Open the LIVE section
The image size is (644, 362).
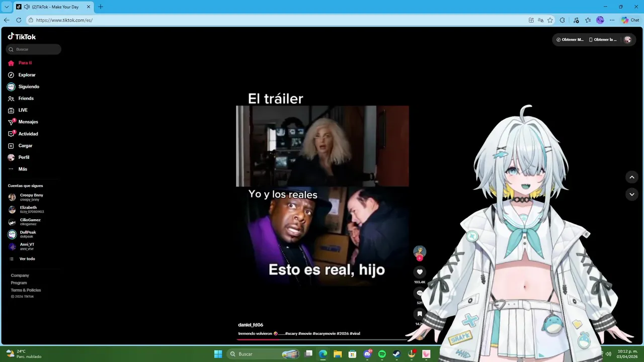[x=18, y=110]
